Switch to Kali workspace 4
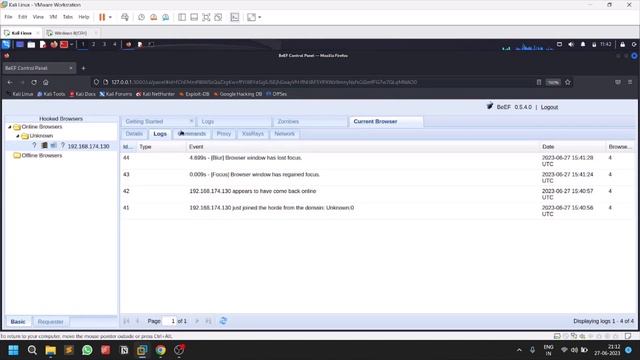 coord(115,44)
